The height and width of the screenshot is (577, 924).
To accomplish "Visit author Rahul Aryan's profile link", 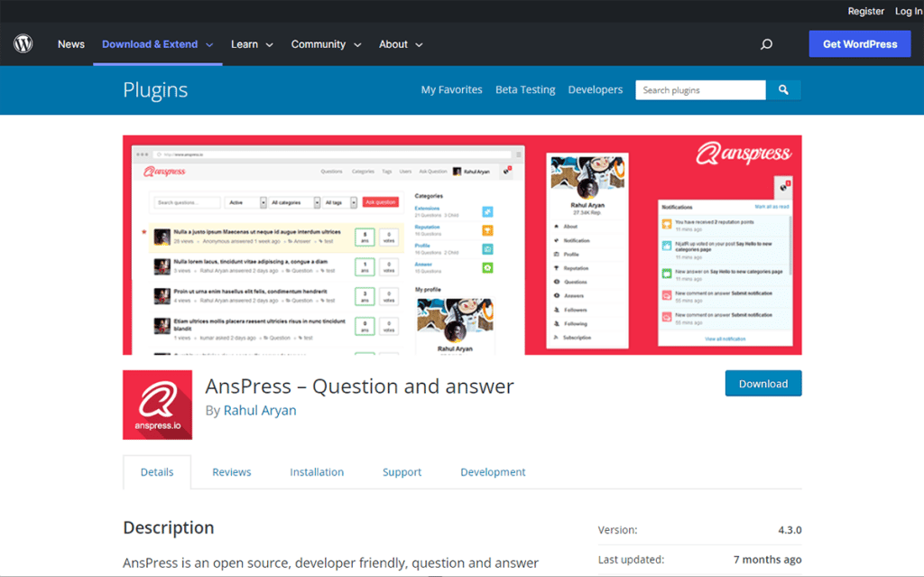I will [260, 410].
